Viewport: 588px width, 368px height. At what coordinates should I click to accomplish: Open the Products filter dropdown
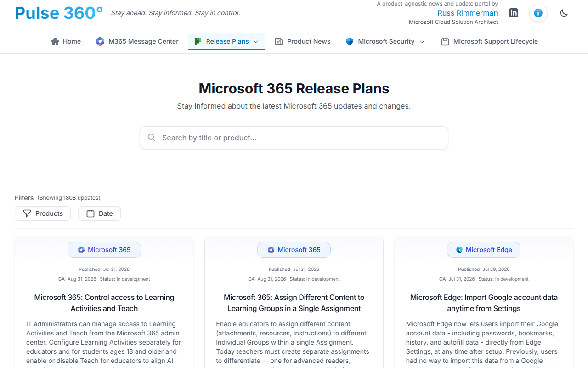(x=43, y=213)
